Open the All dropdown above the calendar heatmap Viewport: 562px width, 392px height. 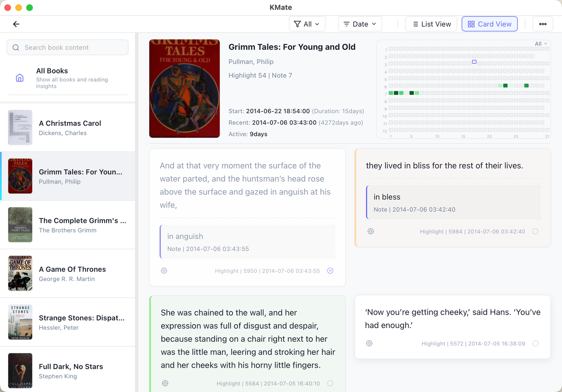point(541,44)
